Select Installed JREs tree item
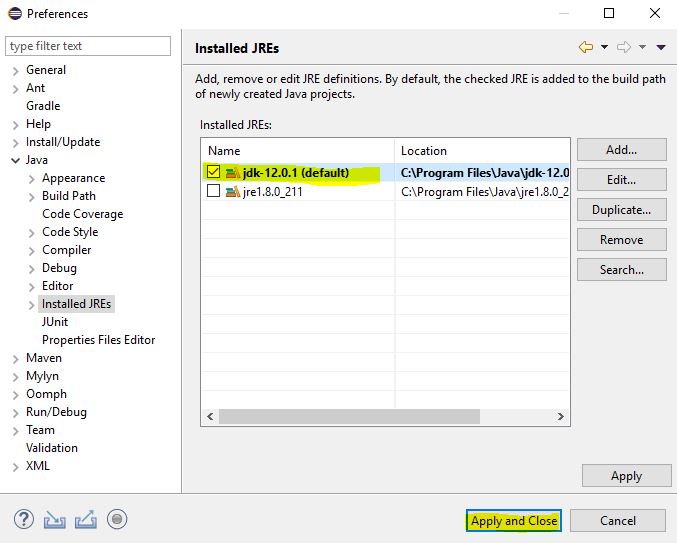 (76, 304)
